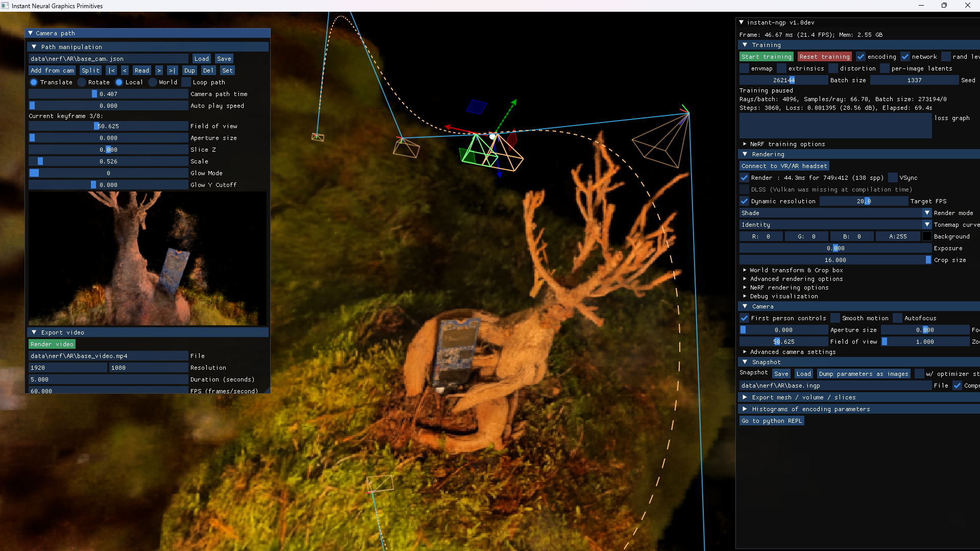The height and width of the screenshot is (551, 980).
Task: Enable per-image latents checkbox
Action: [x=885, y=68]
